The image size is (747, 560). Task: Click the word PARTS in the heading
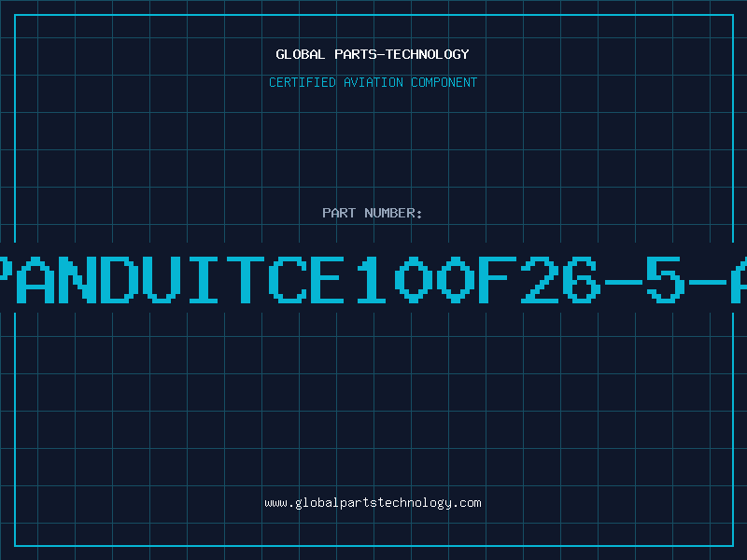pos(357,54)
